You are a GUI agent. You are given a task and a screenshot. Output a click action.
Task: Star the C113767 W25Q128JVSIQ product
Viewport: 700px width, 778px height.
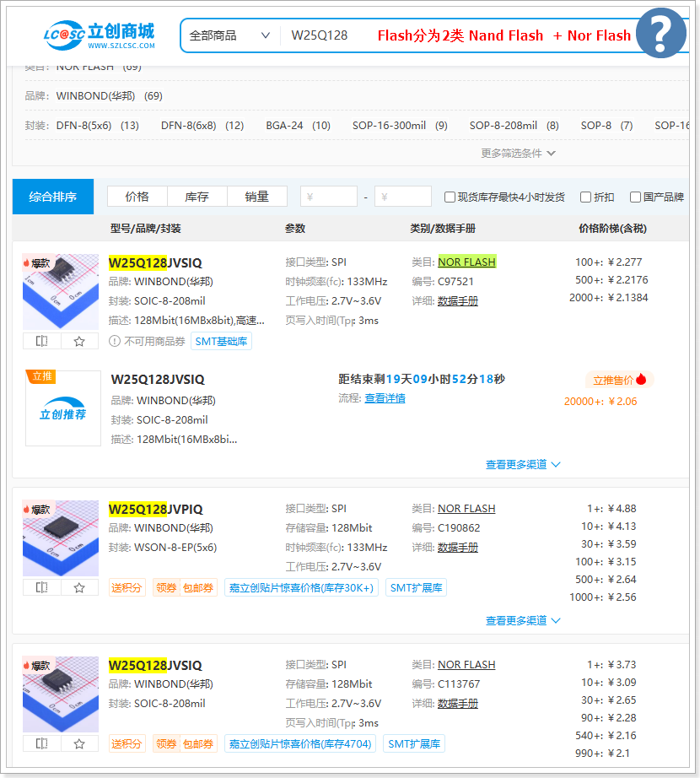coord(79,743)
